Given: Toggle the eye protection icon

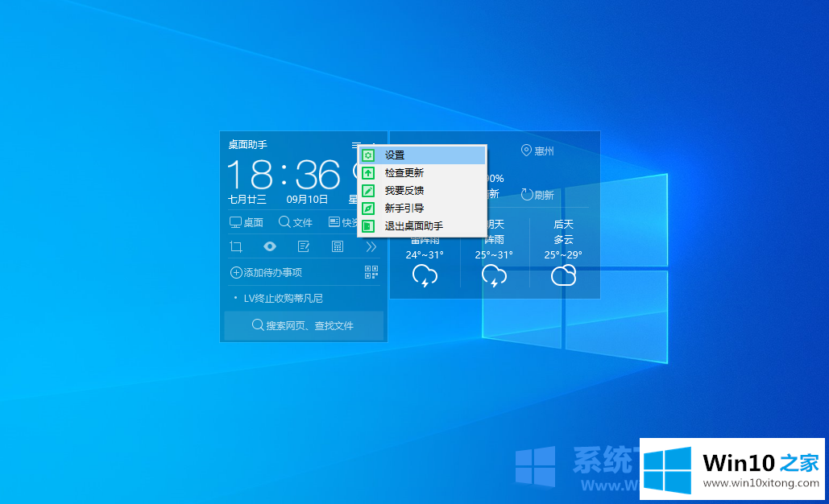Looking at the screenshot, I should (x=270, y=246).
